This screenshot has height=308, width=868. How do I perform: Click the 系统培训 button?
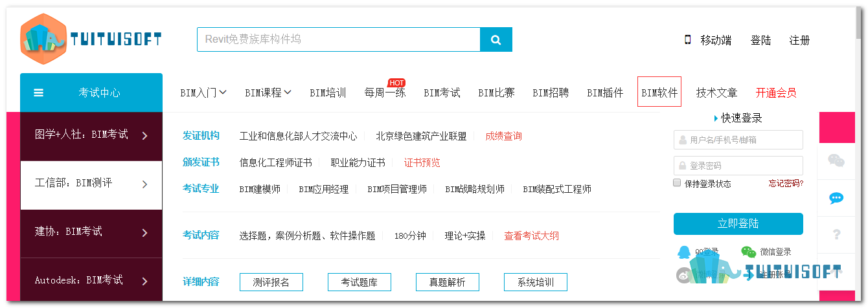[x=535, y=282]
